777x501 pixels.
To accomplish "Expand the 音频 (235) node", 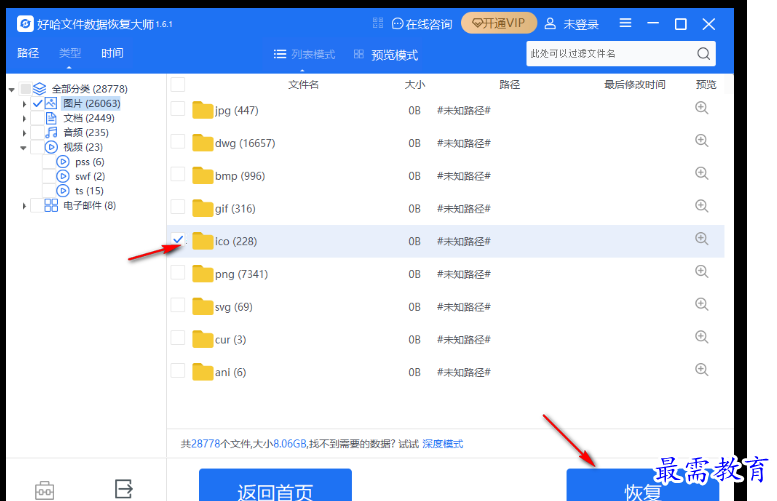I will 24,133.
